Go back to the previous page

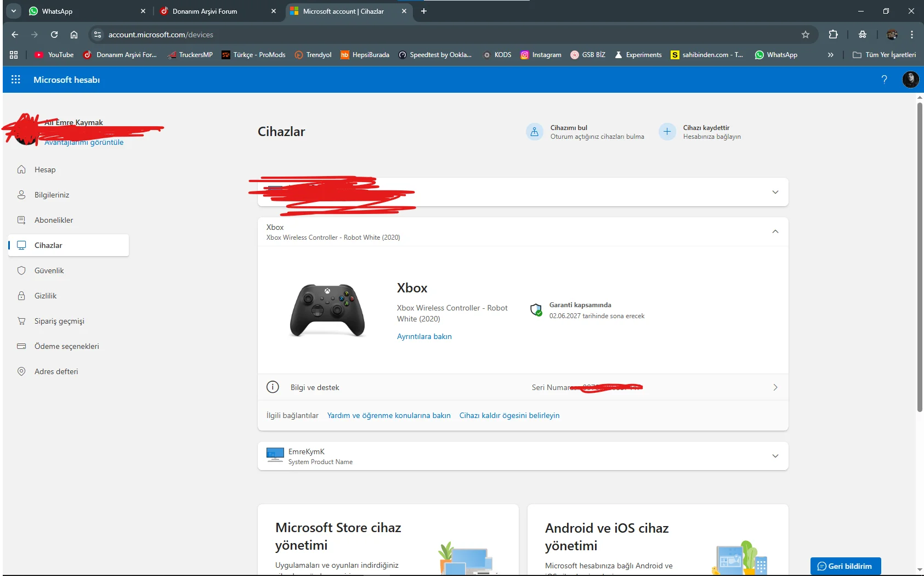coord(15,35)
